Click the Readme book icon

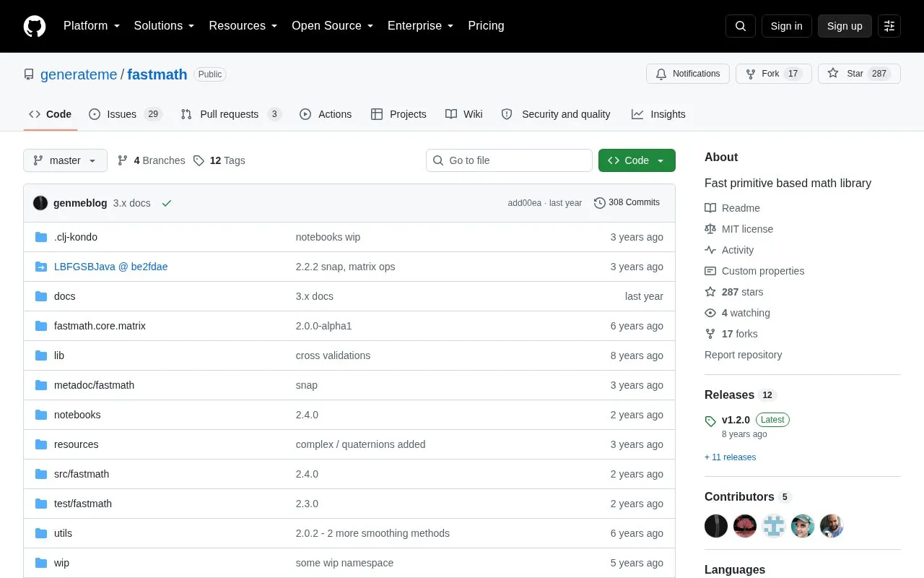point(710,208)
